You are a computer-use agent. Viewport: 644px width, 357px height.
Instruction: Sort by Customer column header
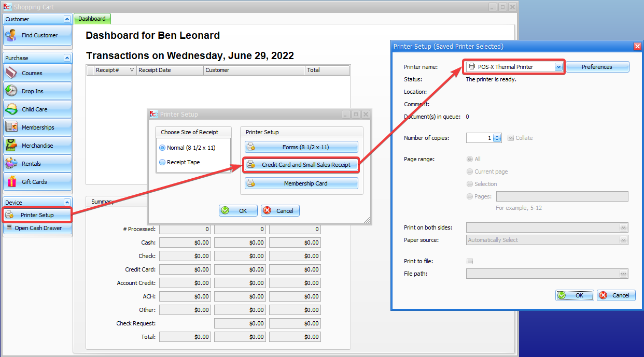[254, 70]
